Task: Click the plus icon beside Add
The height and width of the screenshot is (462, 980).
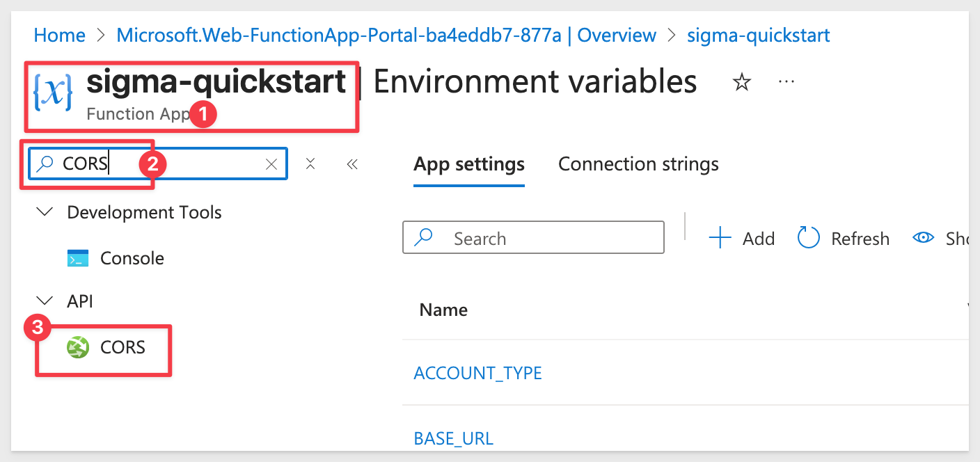Action: coord(720,239)
